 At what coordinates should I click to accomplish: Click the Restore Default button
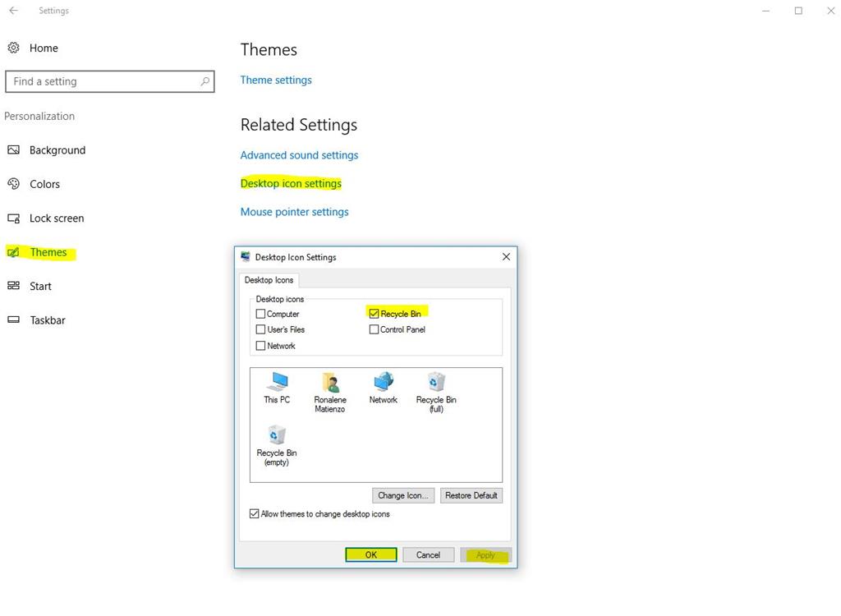coord(471,495)
